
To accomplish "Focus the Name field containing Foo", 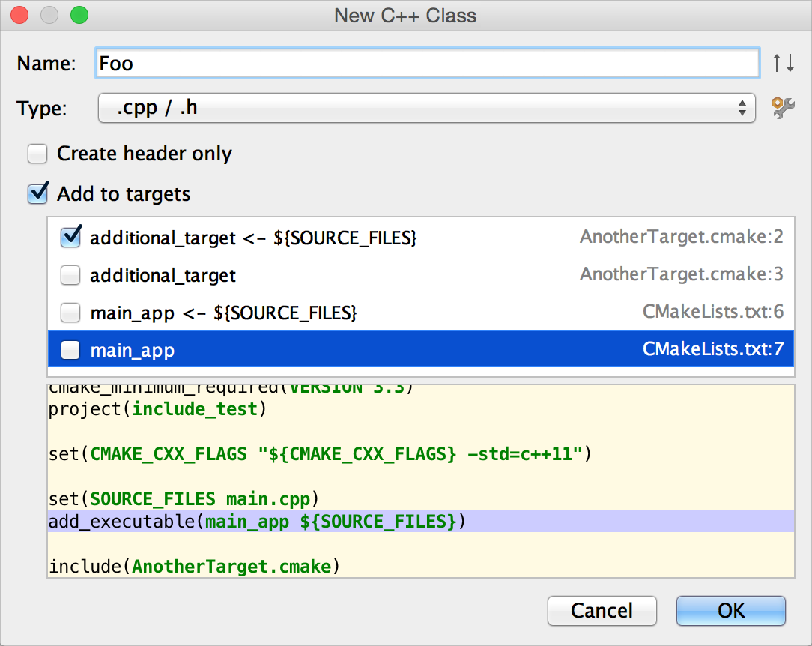I will pyautogui.click(x=427, y=63).
